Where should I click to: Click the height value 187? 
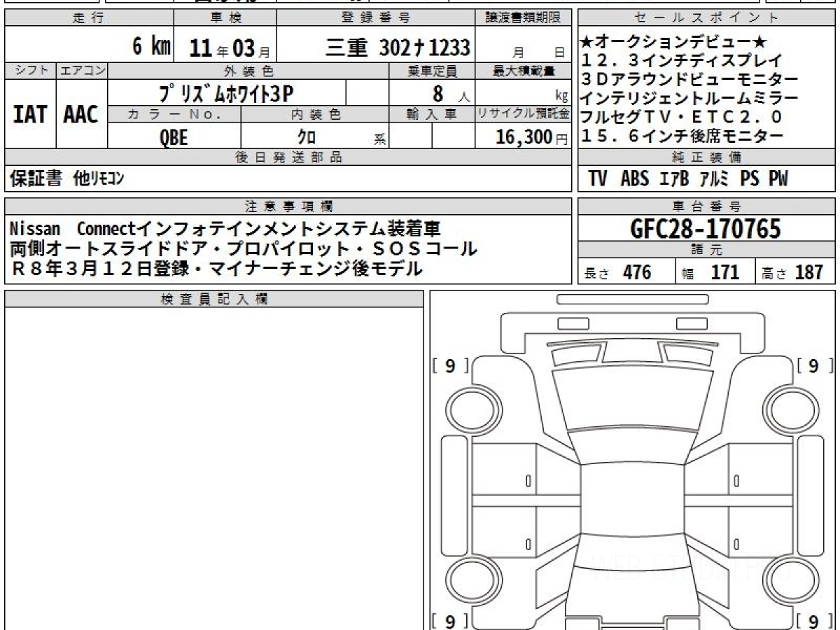click(x=808, y=272)
